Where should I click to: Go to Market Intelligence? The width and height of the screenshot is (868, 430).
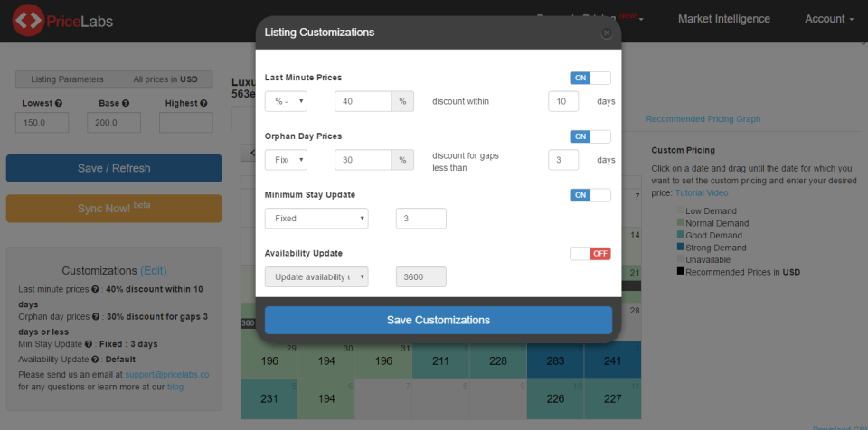coord(723,19)
